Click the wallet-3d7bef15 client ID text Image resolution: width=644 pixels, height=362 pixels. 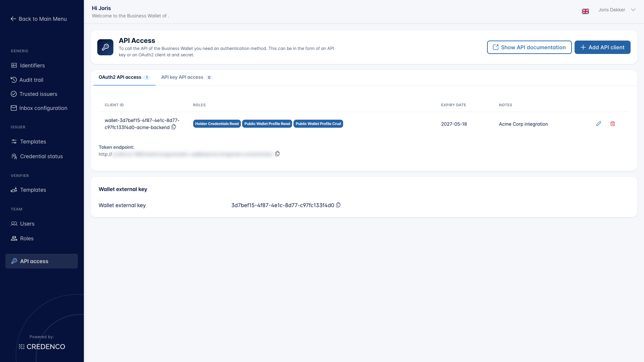point(142,124)
